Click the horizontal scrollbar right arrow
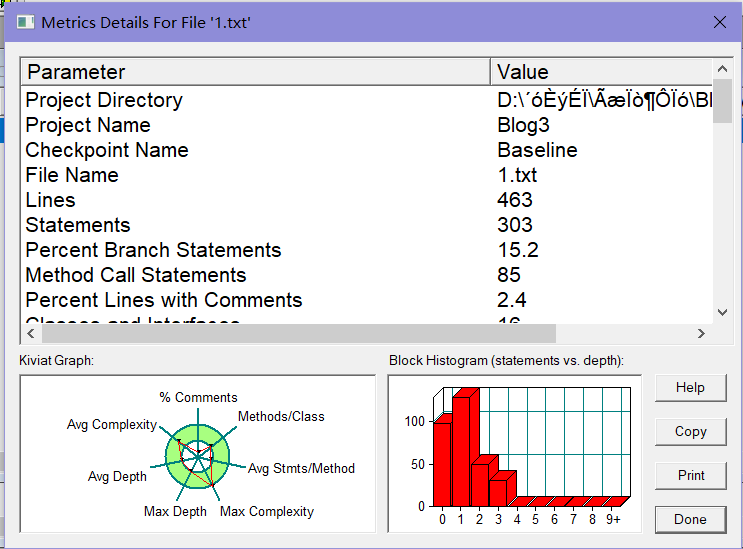The height and width of the screenshot is (549, 743). 701,333
